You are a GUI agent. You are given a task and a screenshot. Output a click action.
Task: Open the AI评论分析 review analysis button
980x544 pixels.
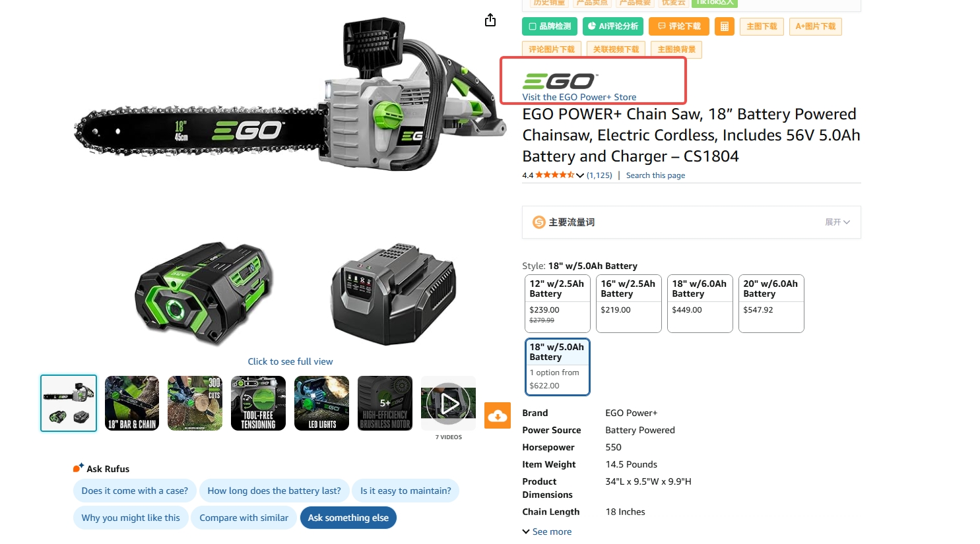click(x=613, y=26)
